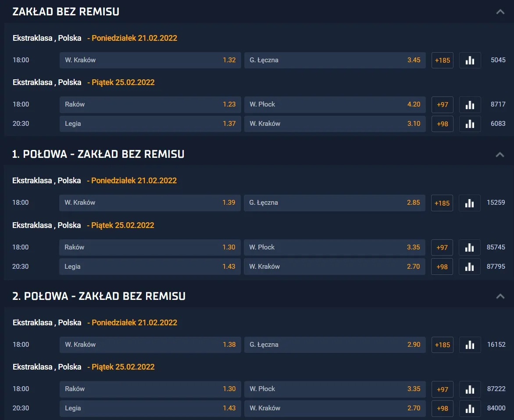This screenshot has width=514, height=420.
Task: Open first-half statistics for W. Kraków match
Action: click(x=469, y=203)
